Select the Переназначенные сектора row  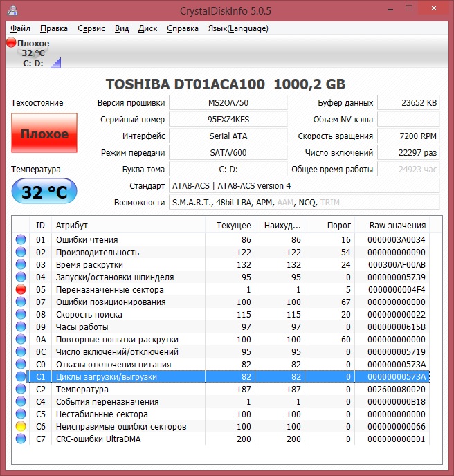click(x=221, y=289)
